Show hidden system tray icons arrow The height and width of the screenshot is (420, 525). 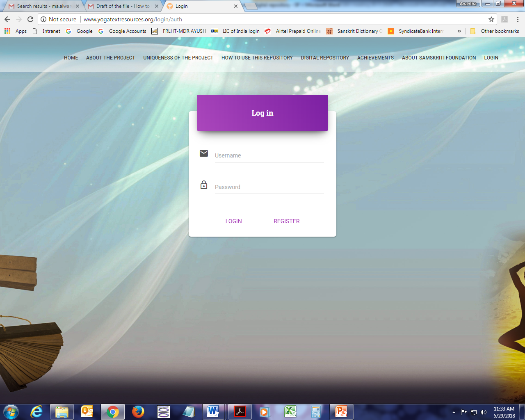coord(454,412)
